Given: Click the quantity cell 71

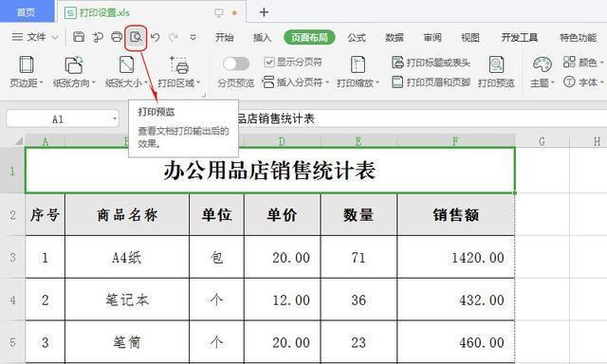Looking at the screenshot, I should tap(359, 257).
